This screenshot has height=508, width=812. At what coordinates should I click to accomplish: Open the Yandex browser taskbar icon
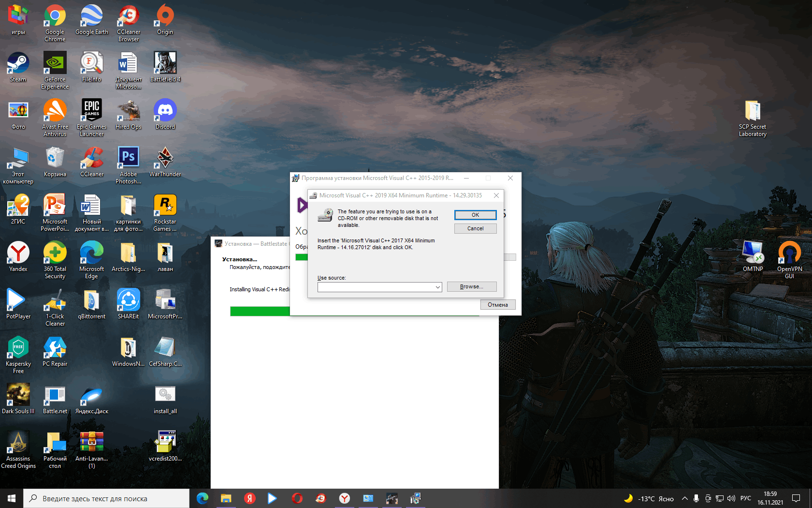pyautogui.click(x=344, y=498)
